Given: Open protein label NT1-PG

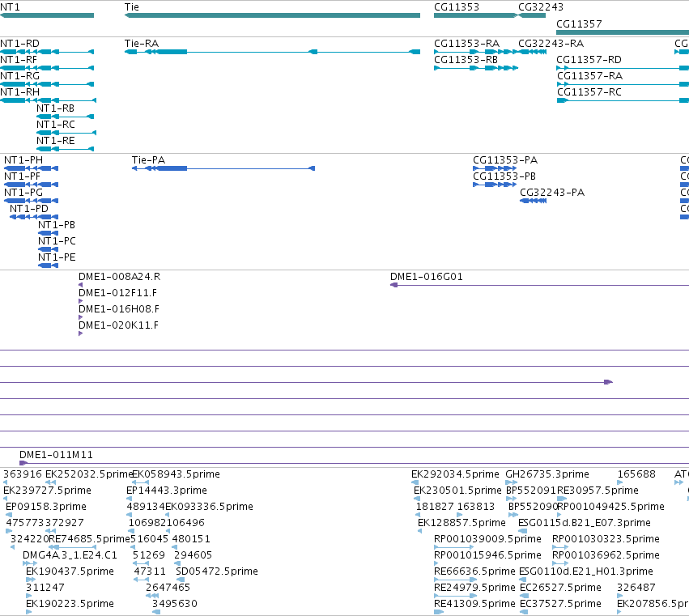Looking at the screenshot, I should coord(23,193).
